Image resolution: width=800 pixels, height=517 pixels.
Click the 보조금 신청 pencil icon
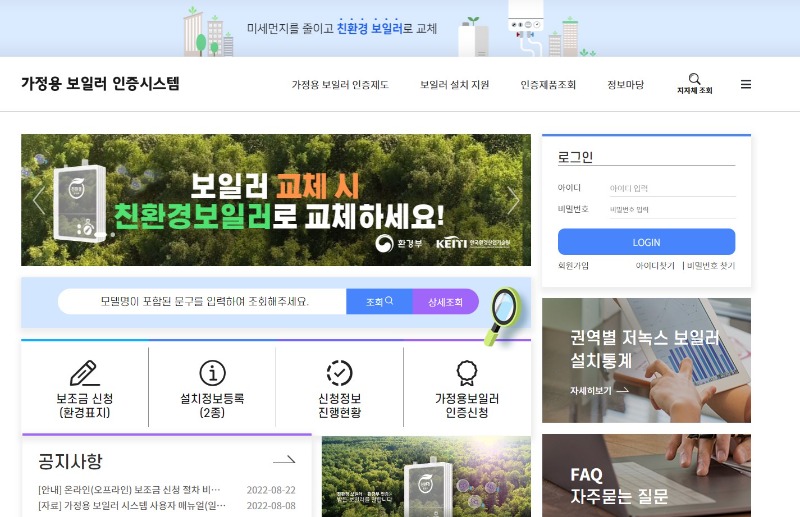click(85, 373)
